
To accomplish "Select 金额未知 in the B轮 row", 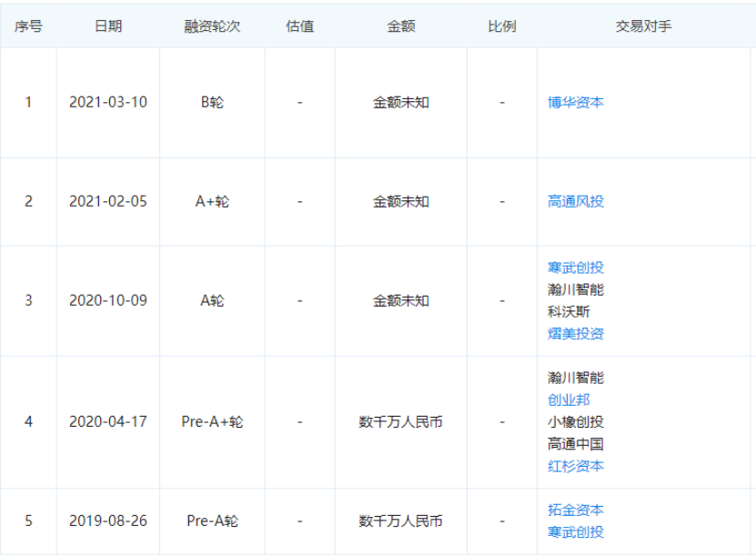I will pos(400,102).
